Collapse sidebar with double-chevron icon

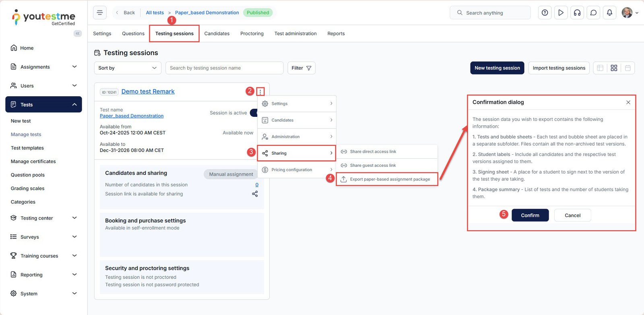(78, 33)
